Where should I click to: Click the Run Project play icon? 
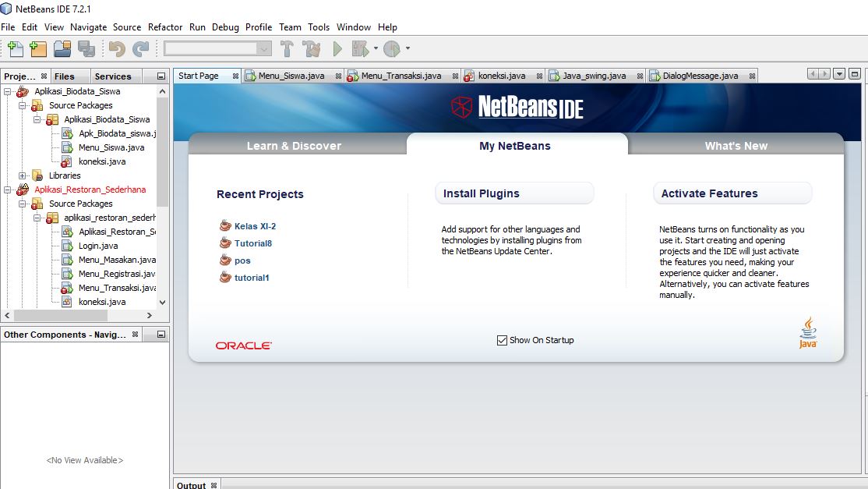coord(337,48)
